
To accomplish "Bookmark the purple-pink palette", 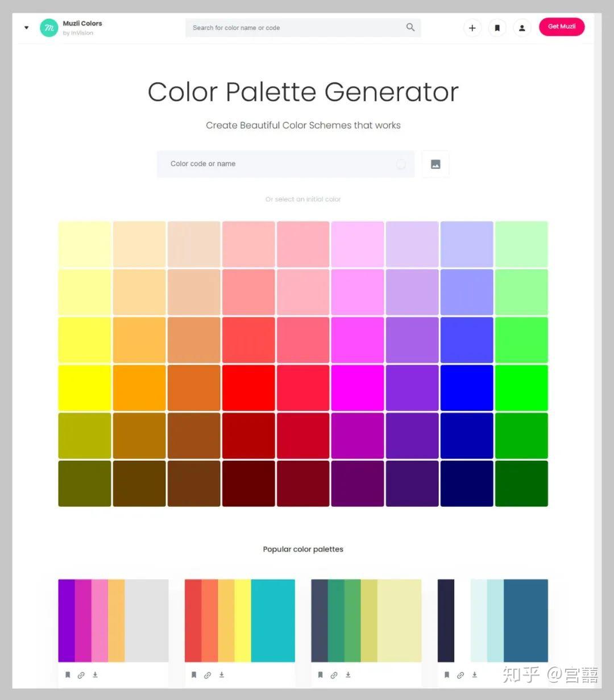I will (68, 675).
